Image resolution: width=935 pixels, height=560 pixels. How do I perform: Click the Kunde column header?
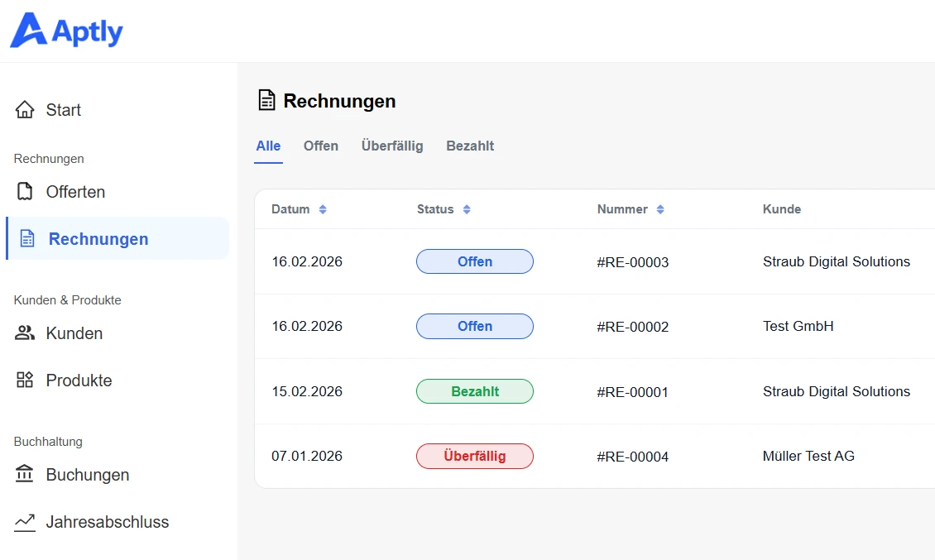pyautogui.click(x=782, y=209)
